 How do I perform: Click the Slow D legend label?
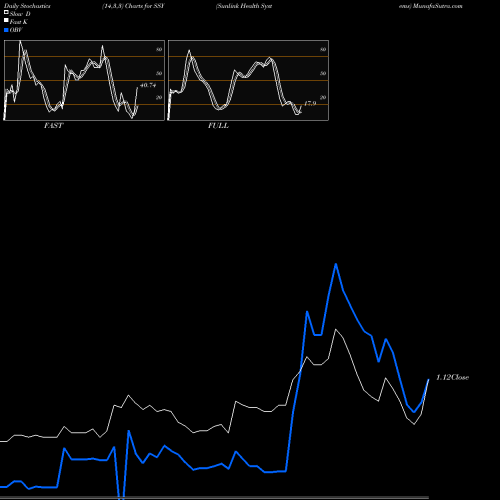pyautogui.click(x=20, y=14)
